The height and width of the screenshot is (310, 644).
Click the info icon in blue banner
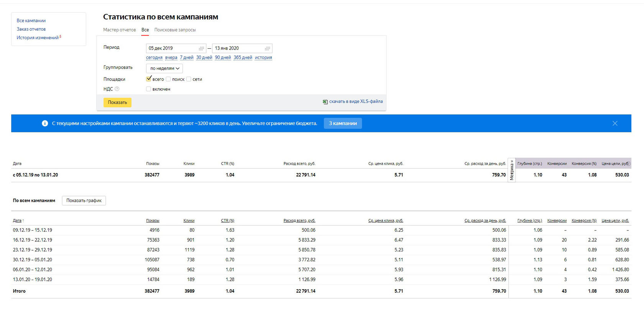pos(45,123)
